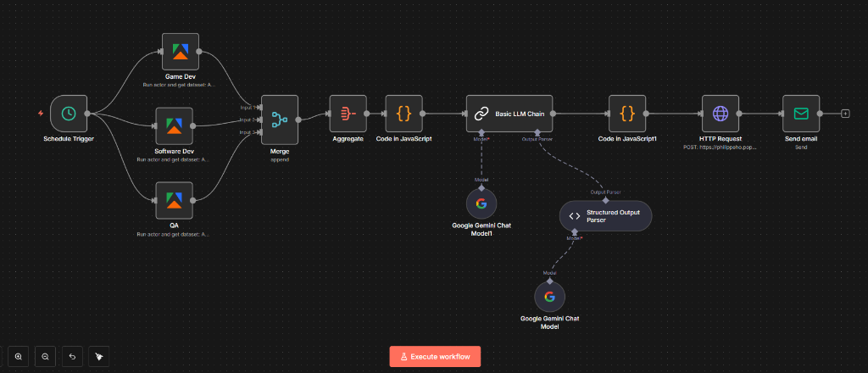Click the Basic LLM Chain Model connector diamond
The image size is (868, 373).
(481, 132)
